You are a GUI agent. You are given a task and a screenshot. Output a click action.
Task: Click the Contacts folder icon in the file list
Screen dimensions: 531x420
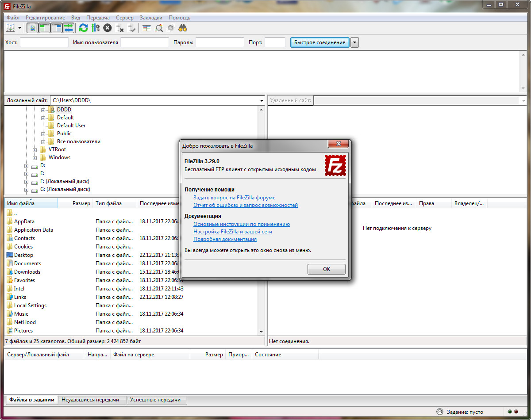10,238
